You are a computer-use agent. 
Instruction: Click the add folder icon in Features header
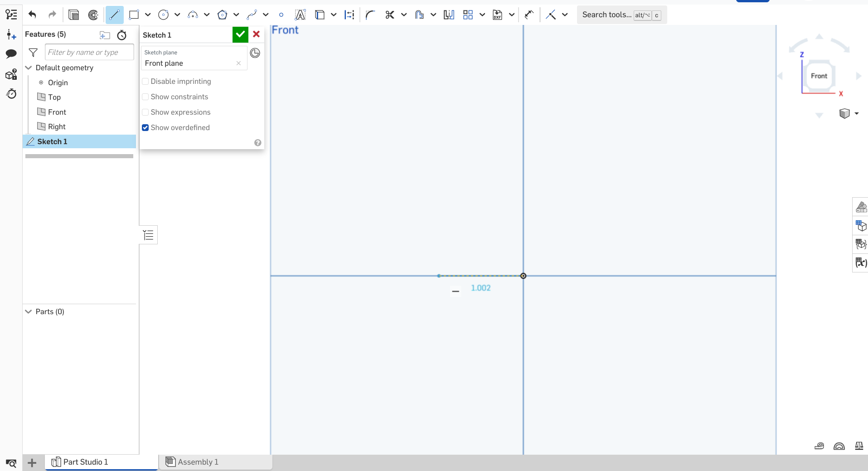point(105,35)
